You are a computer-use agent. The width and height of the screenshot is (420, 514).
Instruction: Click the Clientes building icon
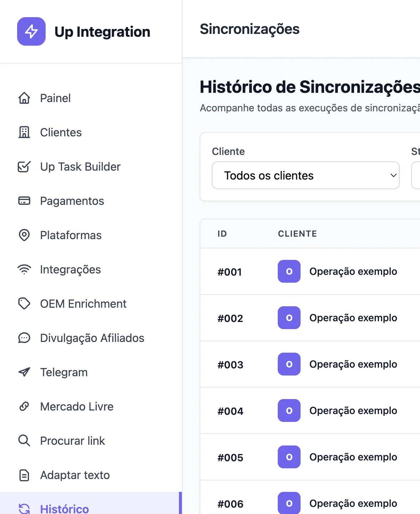(24, 132)
